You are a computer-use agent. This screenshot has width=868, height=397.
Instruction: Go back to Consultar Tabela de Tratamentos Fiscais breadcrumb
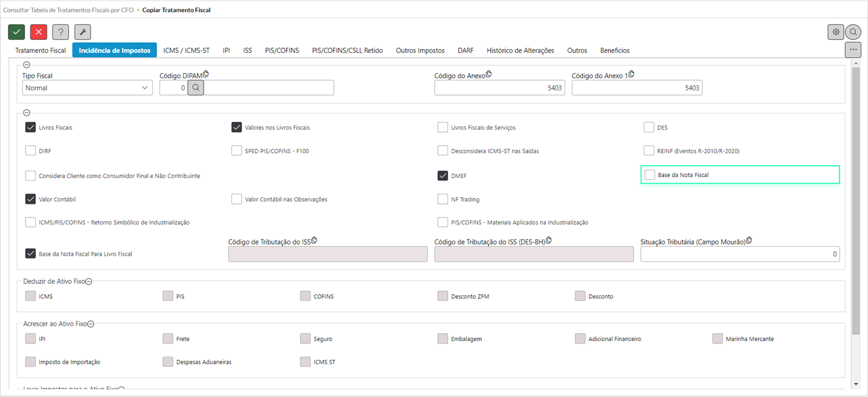[68, 10]
